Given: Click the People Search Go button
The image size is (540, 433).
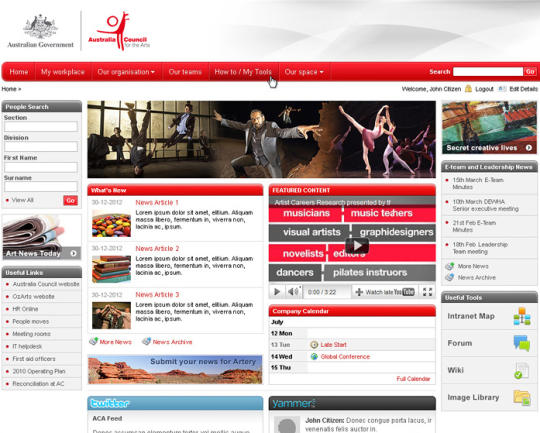Looking at the screenshot, I should (x=70, y=200).
